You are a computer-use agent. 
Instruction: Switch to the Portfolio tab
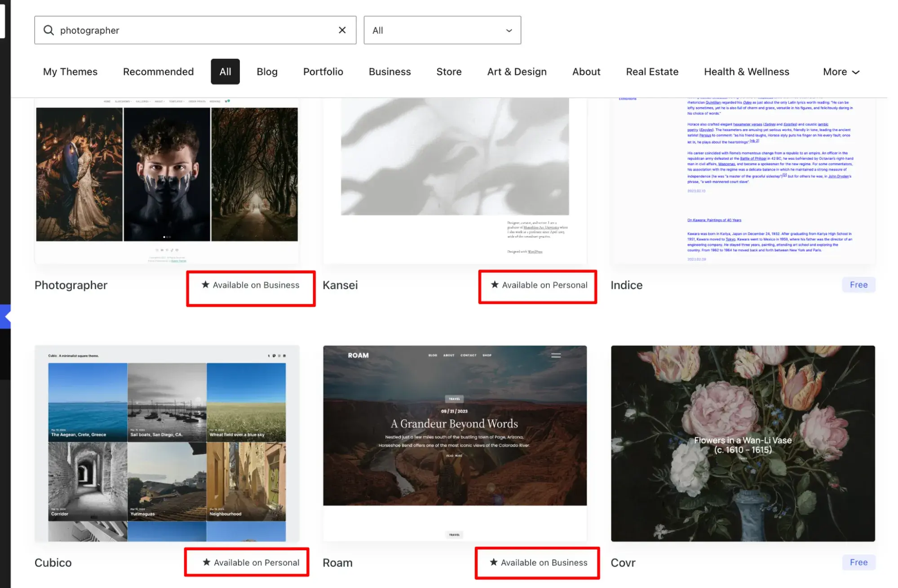tap(323, 71)
